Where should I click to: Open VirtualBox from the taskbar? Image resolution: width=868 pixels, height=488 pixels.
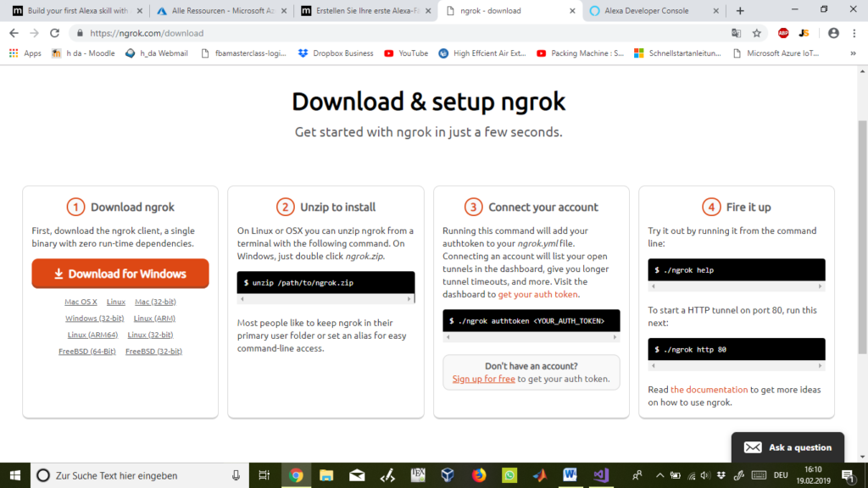coord(448,475)
